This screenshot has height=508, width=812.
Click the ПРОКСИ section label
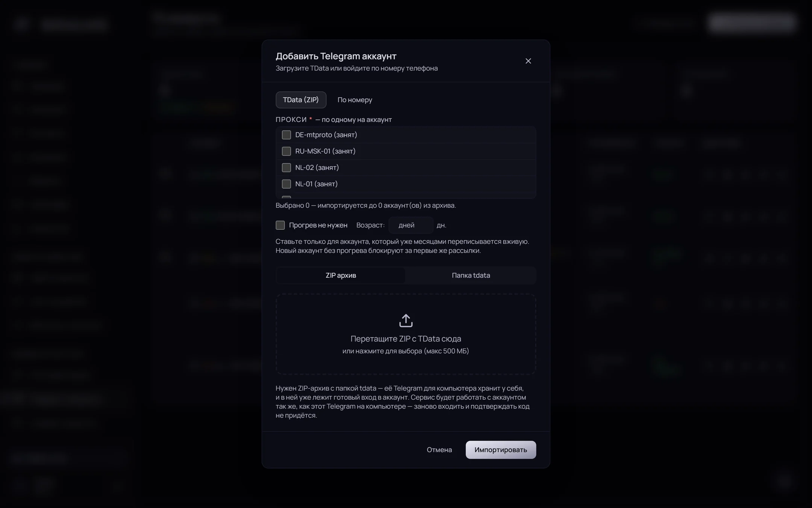click(291, 120)
